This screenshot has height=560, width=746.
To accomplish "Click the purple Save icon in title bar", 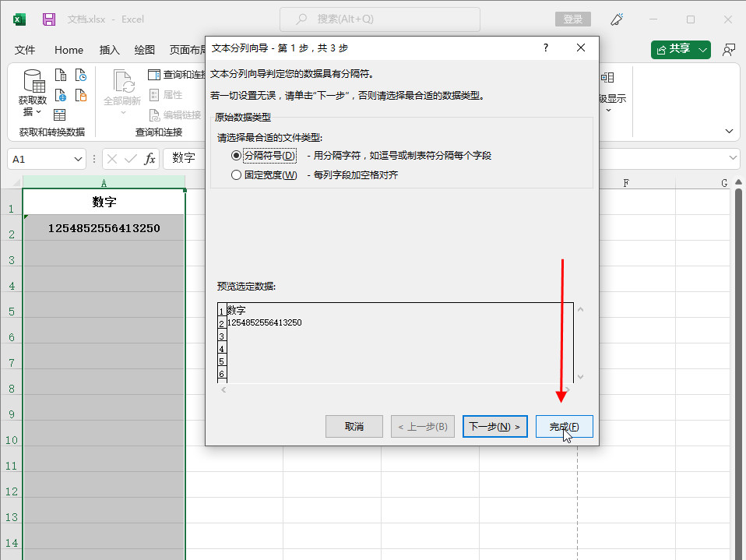I will coord(49,19).
